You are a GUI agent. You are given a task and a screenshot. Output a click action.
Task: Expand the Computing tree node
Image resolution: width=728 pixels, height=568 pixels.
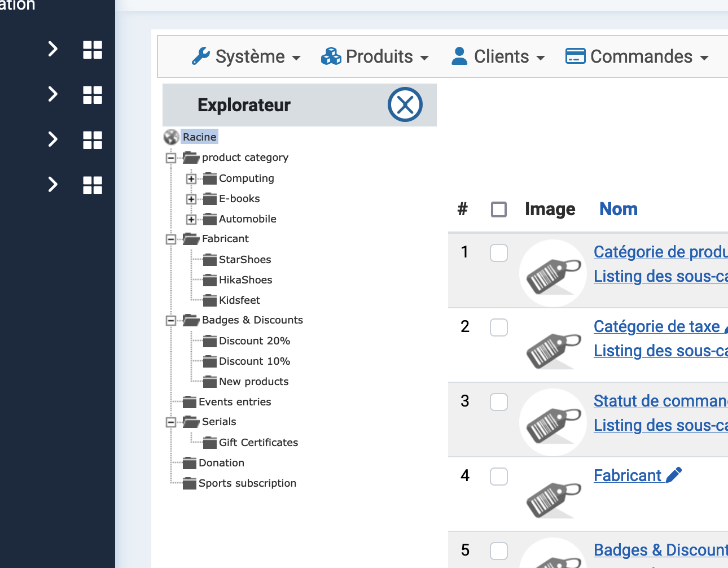[191, 179]
